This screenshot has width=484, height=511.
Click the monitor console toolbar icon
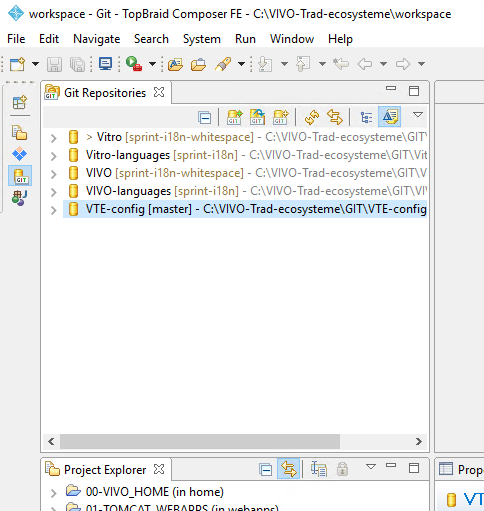[105, 64]
